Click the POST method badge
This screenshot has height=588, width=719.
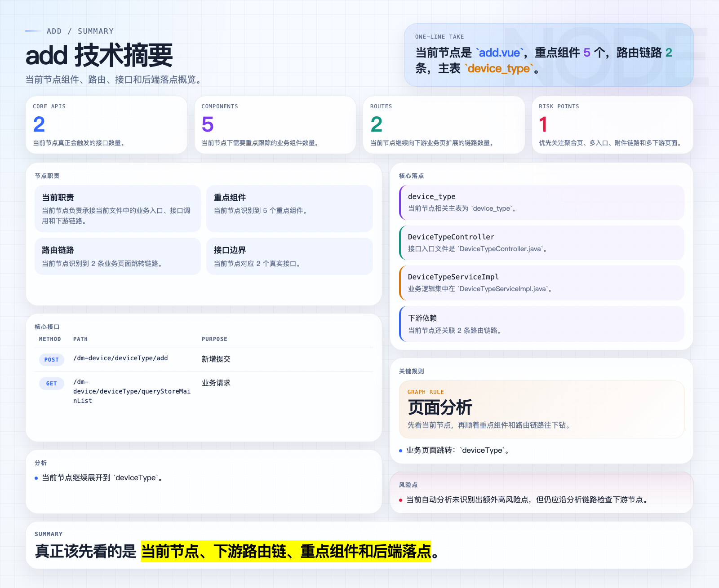coord(52,360)
